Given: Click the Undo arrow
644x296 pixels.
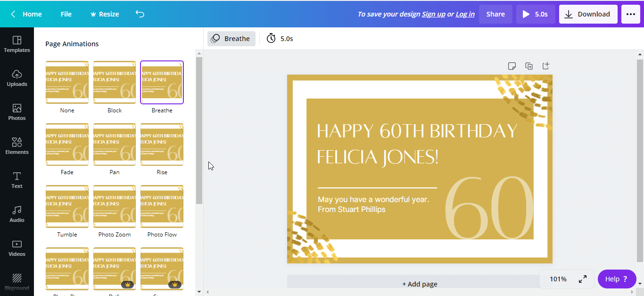Looking at the screenshot, I should (x=140, y=14).
